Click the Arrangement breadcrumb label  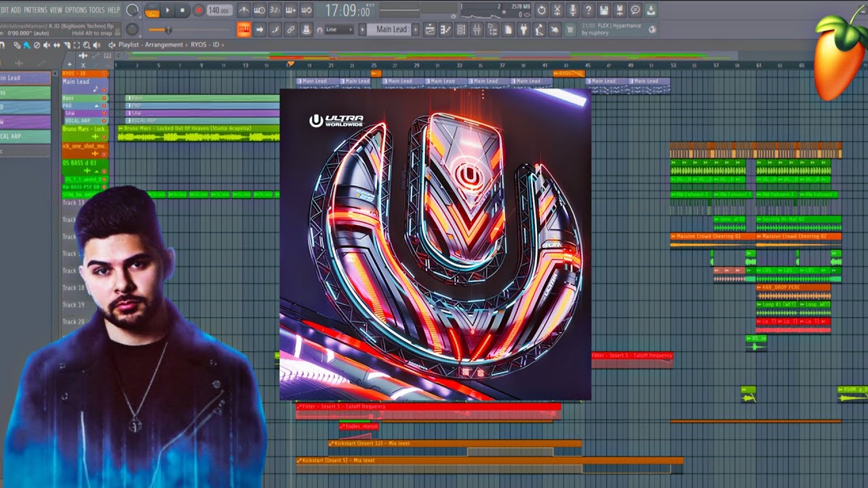click(x=164, y=45)
